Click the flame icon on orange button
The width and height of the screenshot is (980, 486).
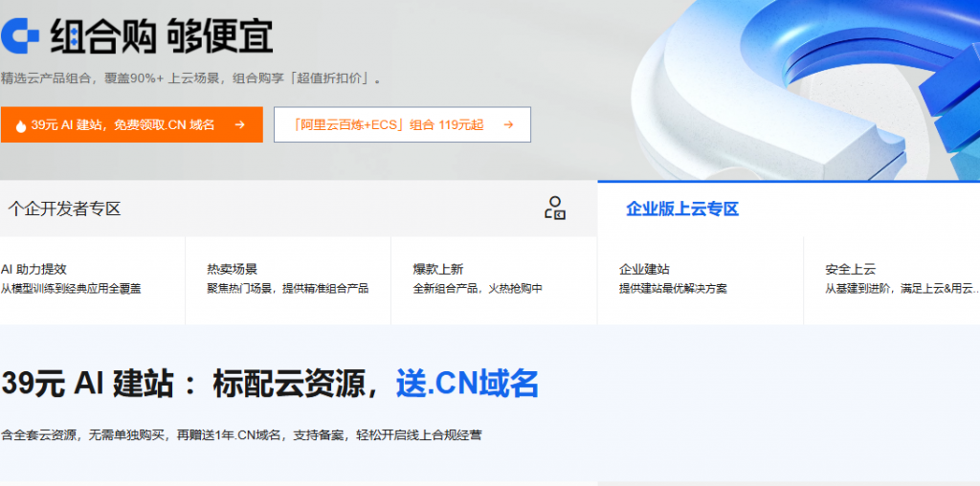pos(20,125)
